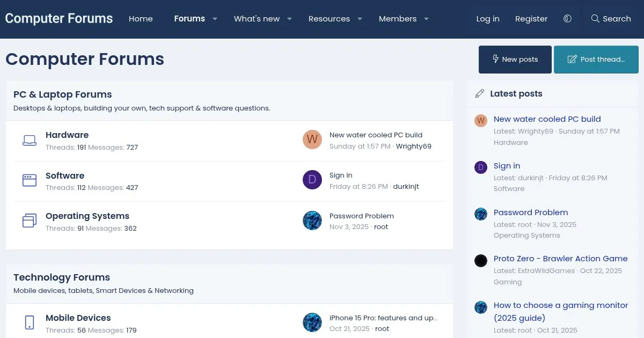Click the Software forum window icon
Viewport: 644px width, 338px height.
30,180
